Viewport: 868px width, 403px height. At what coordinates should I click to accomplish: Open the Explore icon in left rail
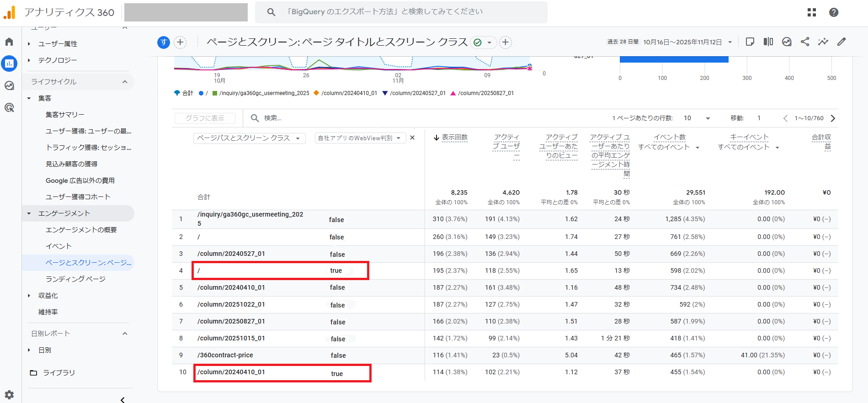pyautogui.click(x=9, y=86)
